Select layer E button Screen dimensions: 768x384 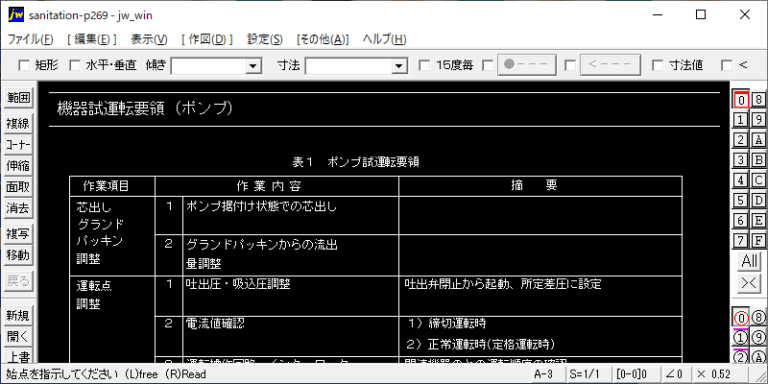(758, 220)
